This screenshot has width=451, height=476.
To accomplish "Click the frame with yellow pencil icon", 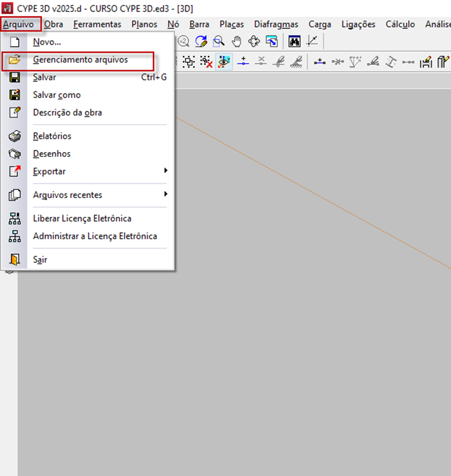I will pos(426,62).
